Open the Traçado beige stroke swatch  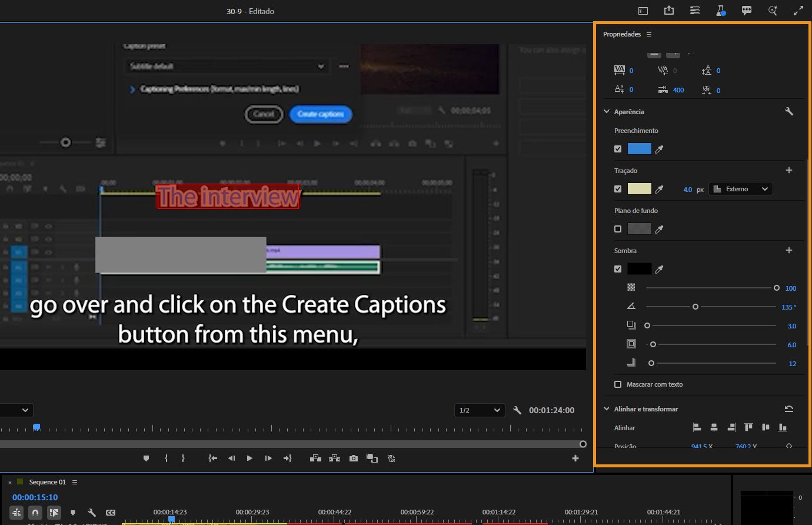(x=639, y=189)
